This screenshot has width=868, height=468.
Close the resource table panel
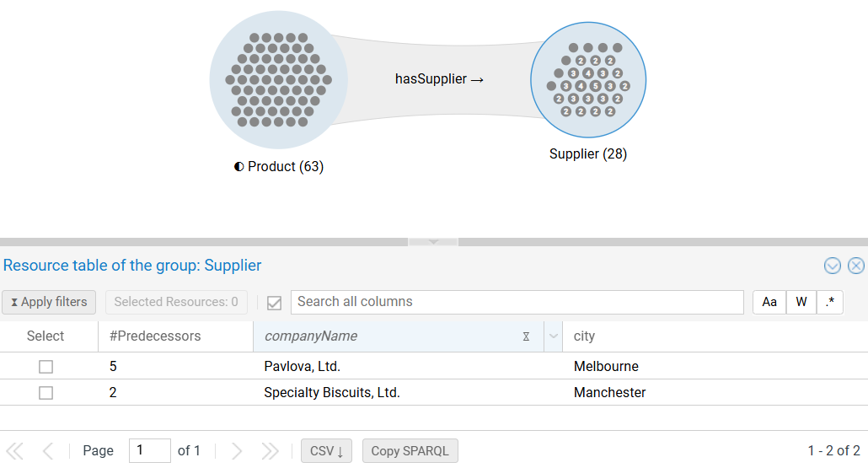point(856,266)
